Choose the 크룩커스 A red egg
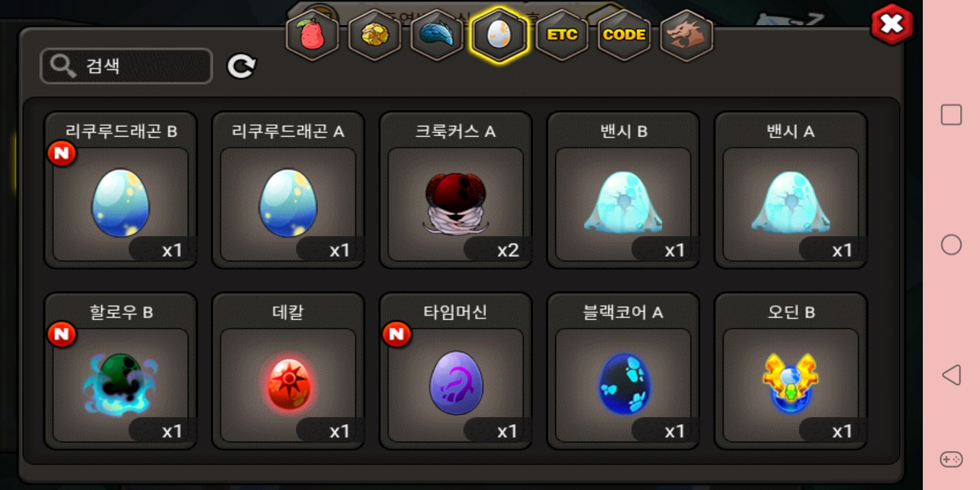Viewport: 980px width, 490px height. coord(455,190)
